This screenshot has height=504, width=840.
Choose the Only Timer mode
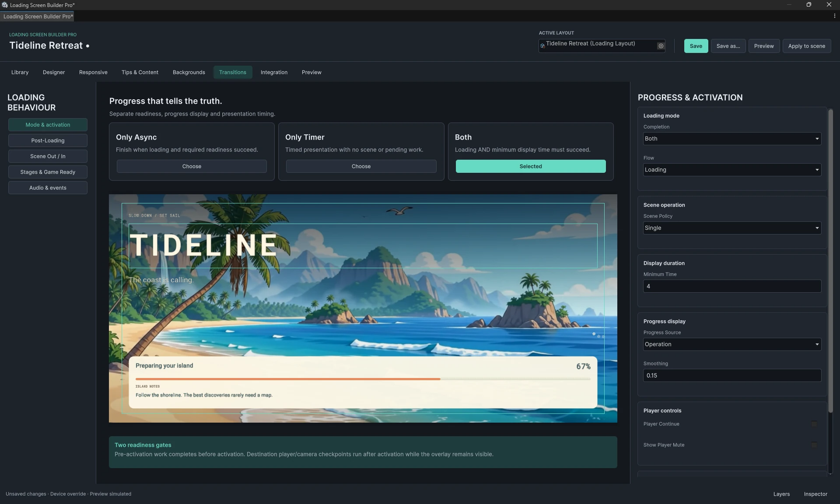(x=361, y=166)
